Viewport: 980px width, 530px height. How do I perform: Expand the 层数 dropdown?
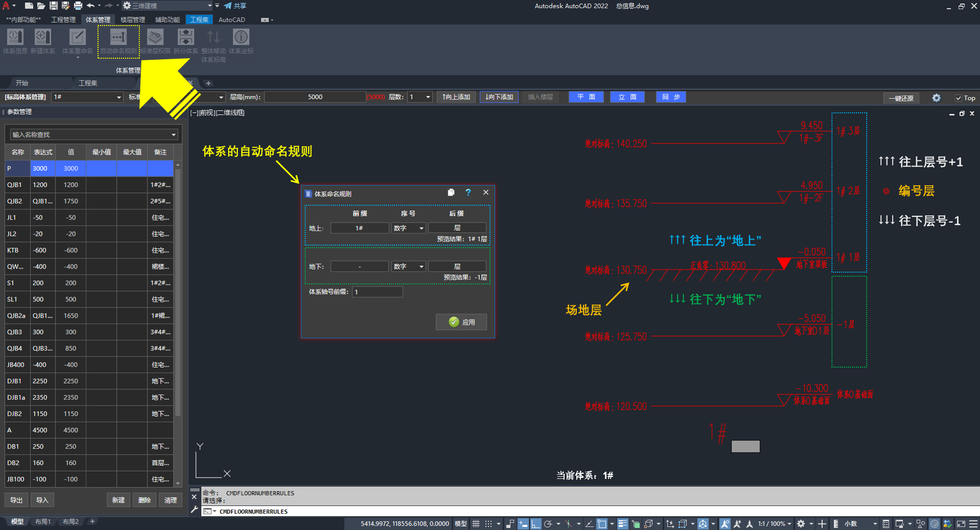(428, 97)
